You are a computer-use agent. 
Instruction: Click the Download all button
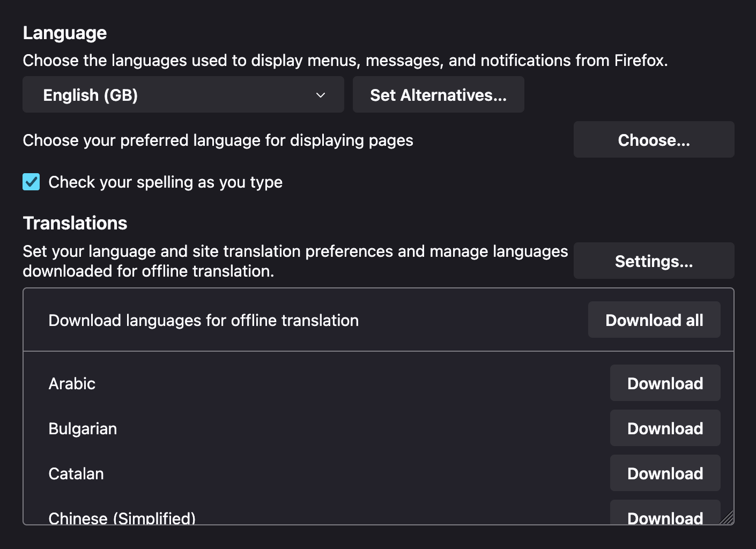pos(654,320)
